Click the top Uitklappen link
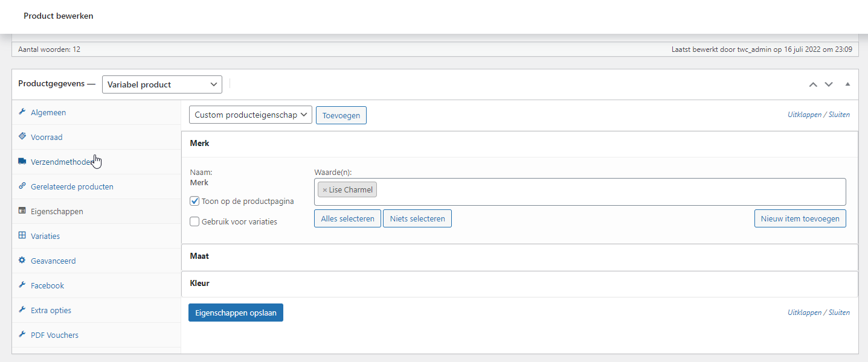The width and height of the screenshot is (868, 362). point(805,114)
